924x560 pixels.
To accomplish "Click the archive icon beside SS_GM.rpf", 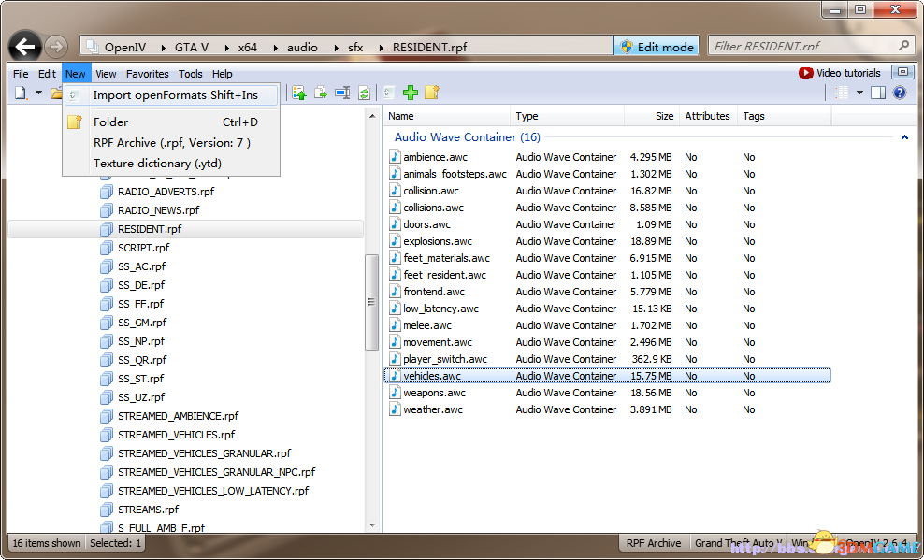I will pyautogui.click(x=107, y=323).
